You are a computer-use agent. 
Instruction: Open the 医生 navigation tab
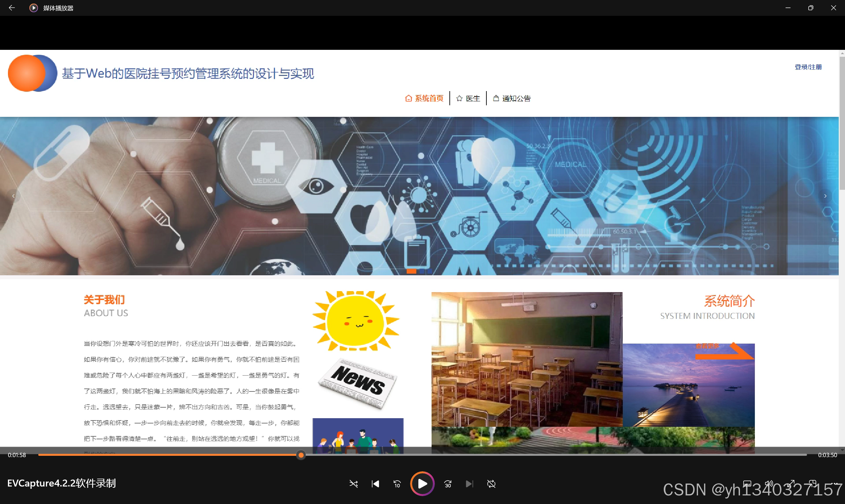point(468,98)
